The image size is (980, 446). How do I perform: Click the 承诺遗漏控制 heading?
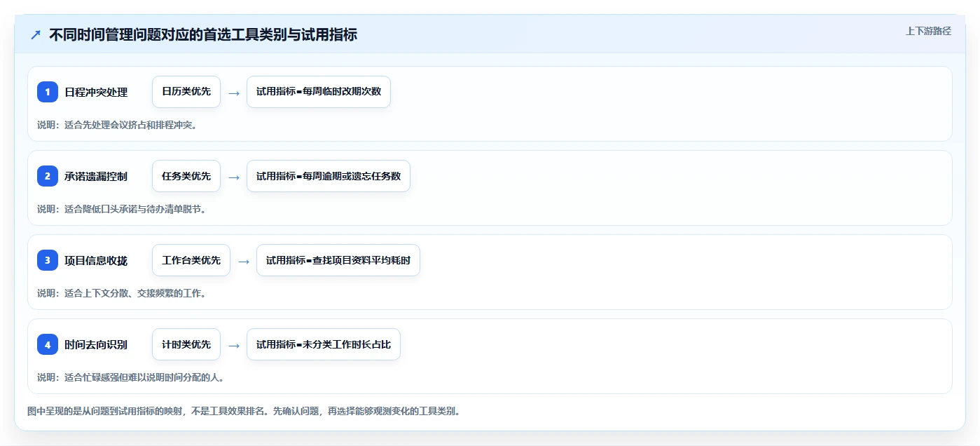click(x=96, y=176)
